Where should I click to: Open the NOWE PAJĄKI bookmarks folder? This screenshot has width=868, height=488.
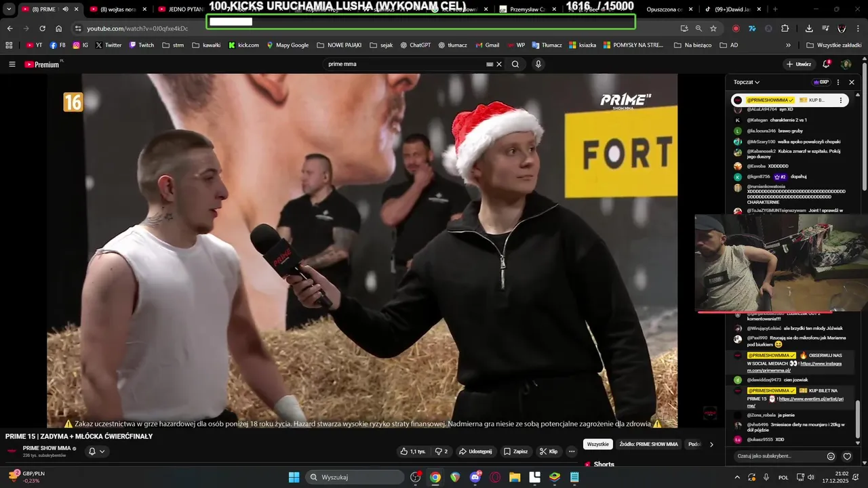click(x=339, y=45)
